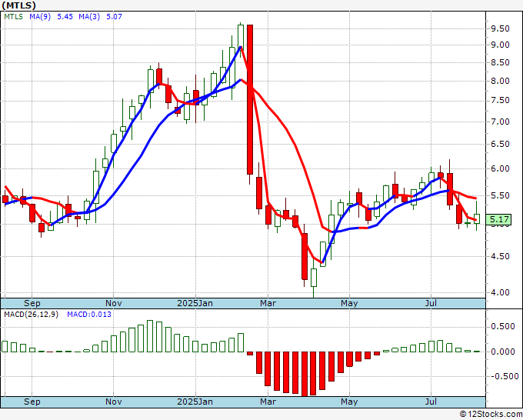
Task: Click the MA(9) legend label
Action: pos(40,17)
